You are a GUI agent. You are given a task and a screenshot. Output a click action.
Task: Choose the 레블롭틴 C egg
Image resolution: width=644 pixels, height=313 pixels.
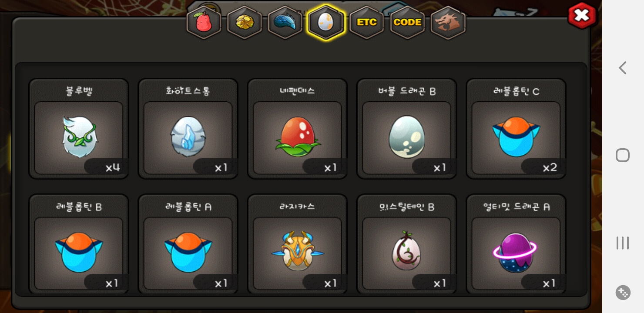point(516,129)
